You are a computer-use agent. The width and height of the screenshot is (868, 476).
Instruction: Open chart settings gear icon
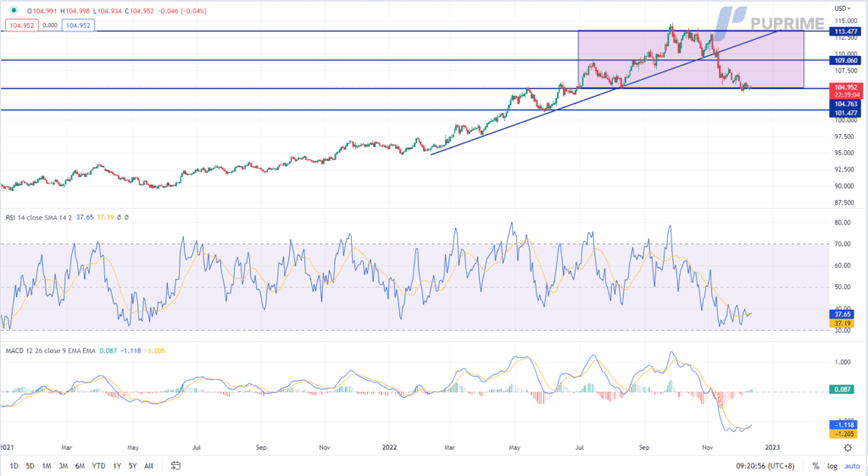848,447
